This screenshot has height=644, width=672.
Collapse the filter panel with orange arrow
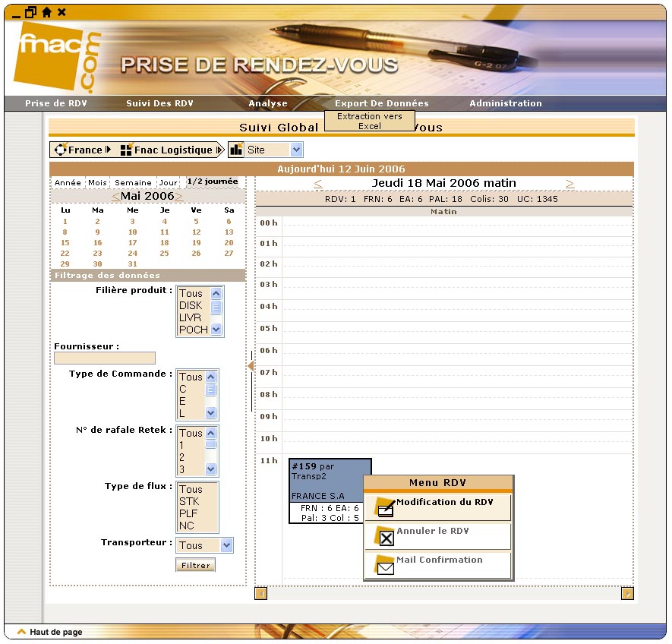click(251, 366)
